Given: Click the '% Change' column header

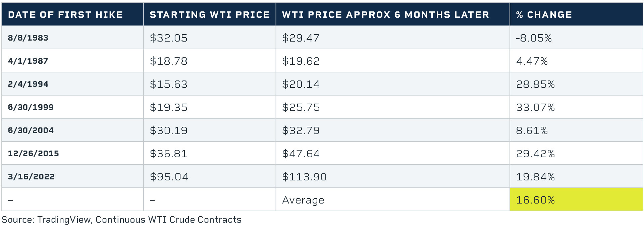Looking at the screenshot, I should click(544, 15).
